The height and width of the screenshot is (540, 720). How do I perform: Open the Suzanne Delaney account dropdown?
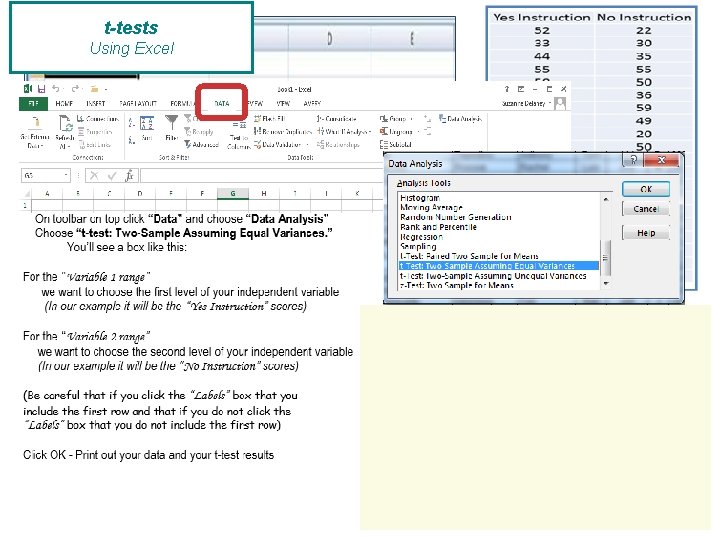tap(550, 104)
